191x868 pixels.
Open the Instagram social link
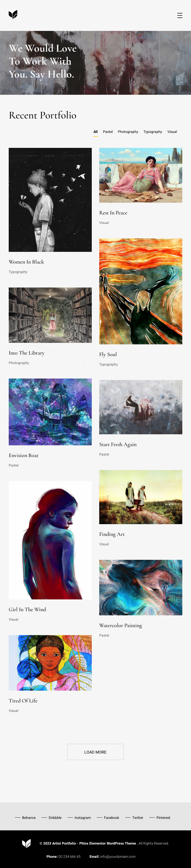tap(83, 818)
